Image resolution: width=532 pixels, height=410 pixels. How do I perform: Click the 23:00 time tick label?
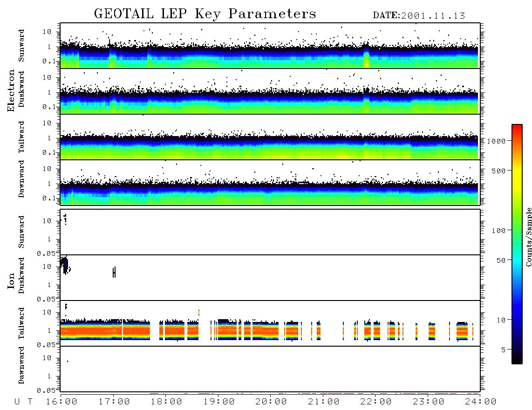pos(429,402)
